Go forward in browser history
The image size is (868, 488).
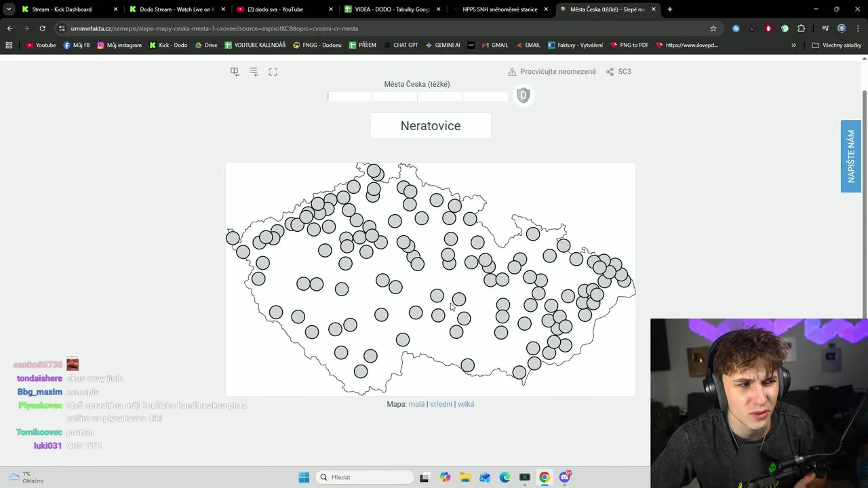pos(26,28)
